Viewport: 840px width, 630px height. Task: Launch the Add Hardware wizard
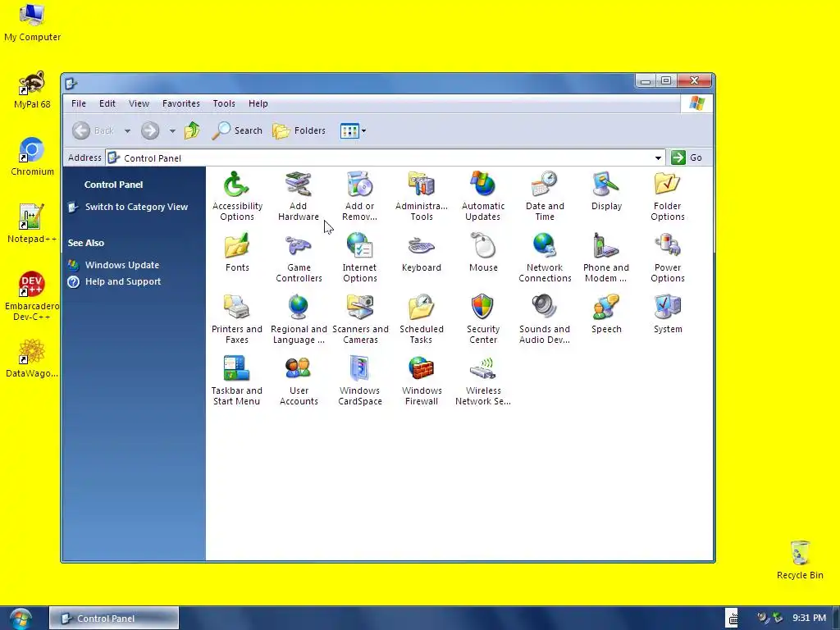coord(299,196)
